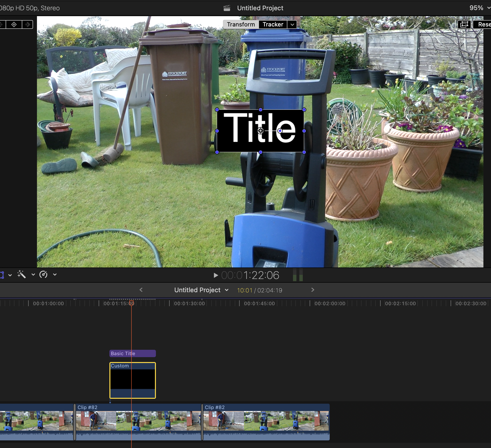Viewport: 491px width, 448px height.
Task: Click the add keyframe diamond button
Action: point(14,24)
